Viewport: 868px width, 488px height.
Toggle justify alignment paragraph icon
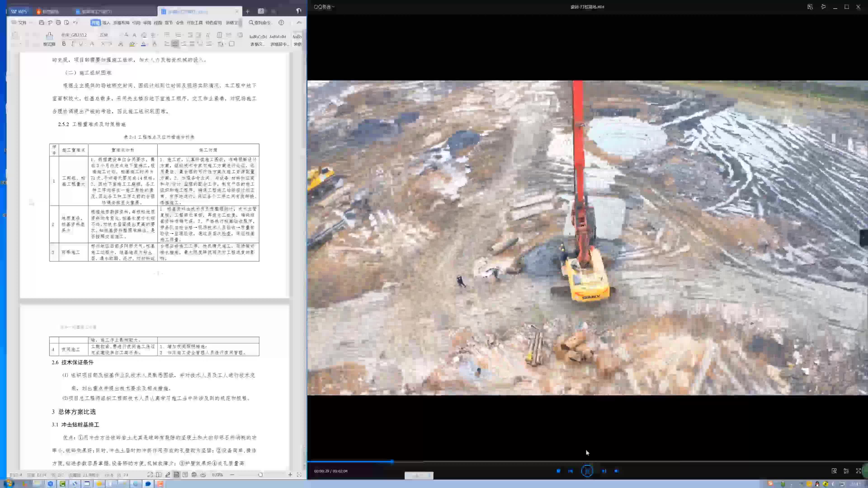[192, 44]
